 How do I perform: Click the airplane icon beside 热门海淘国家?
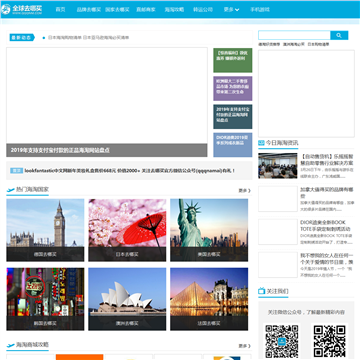11,190
